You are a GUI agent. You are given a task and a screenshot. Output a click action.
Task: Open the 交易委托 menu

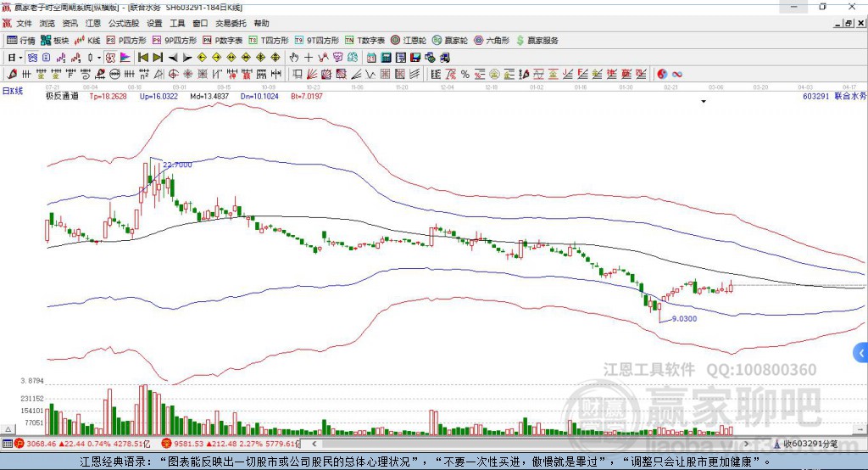(x=231, y=23)
